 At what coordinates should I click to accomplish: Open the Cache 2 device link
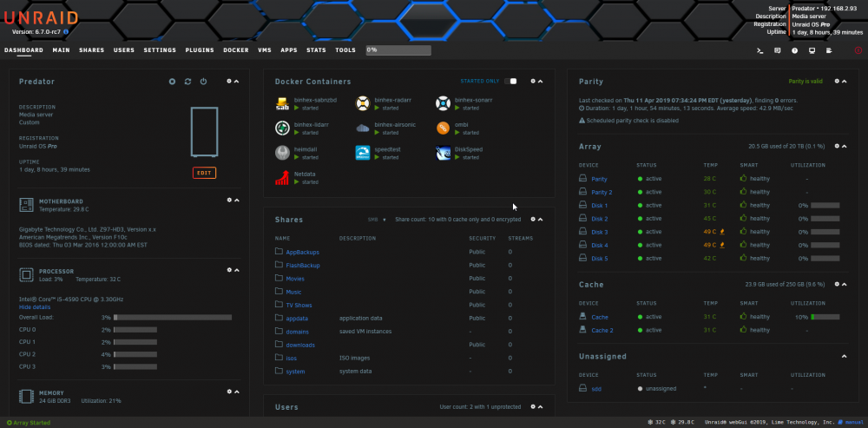coord(602,330)
